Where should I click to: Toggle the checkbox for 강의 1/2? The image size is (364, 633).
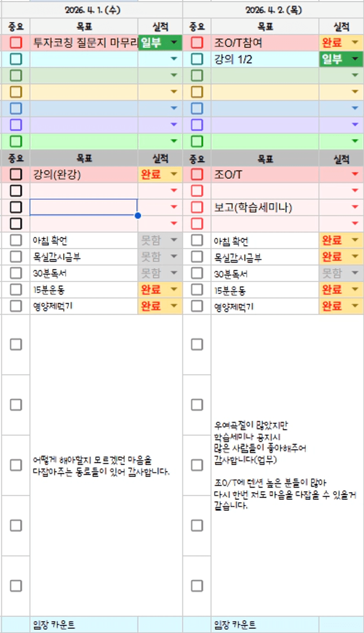pos(197,59)
